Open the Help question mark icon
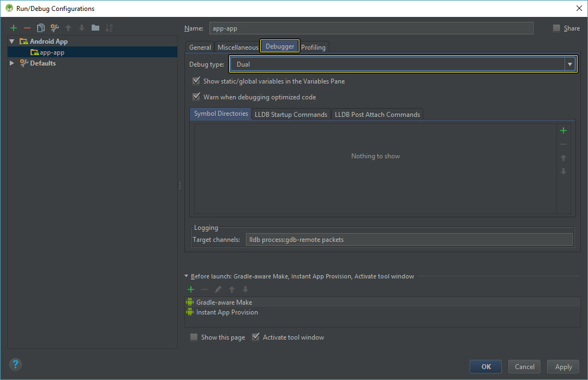Viewport: 588px width, 380px height. tap(15, 364)
